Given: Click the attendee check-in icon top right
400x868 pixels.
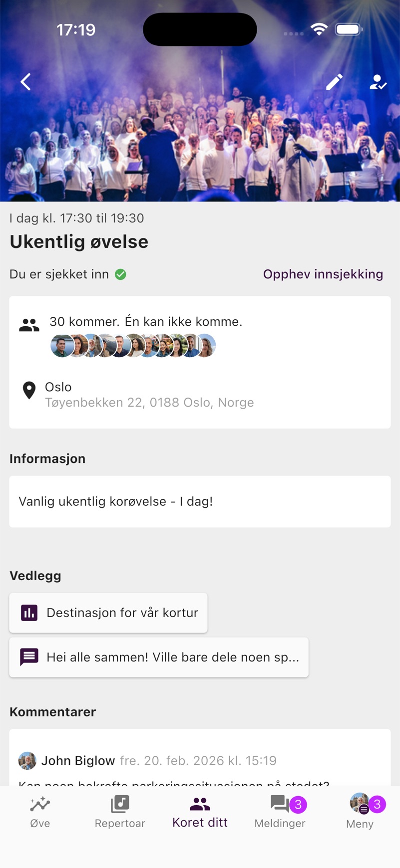Looking at the screenshot, I should pos(378,81).
